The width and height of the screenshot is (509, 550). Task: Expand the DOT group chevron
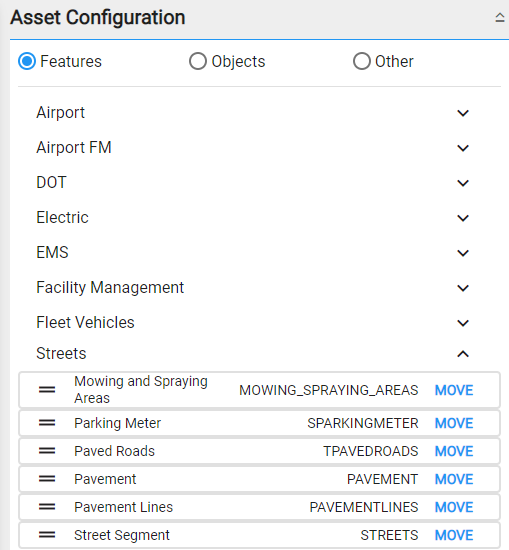[463, 183]
